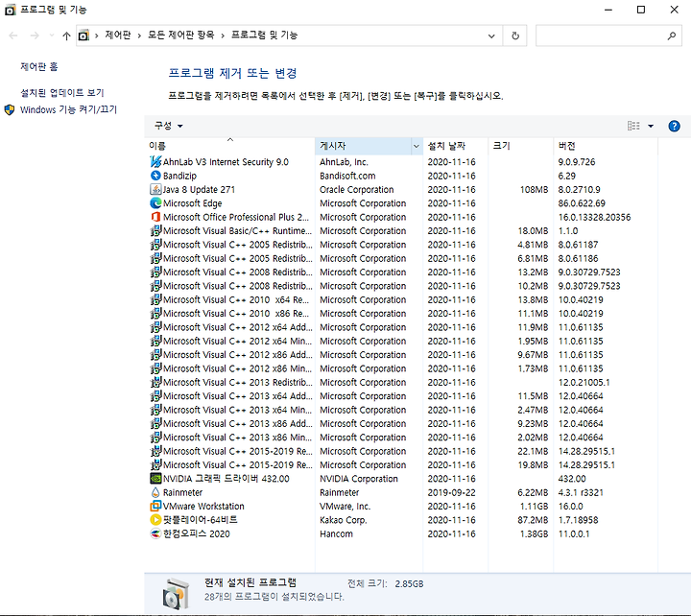Select the Visual C++ 2012 x64 Add row
The width and height of the screenshot is (691, 616).
tap(401, 327)
